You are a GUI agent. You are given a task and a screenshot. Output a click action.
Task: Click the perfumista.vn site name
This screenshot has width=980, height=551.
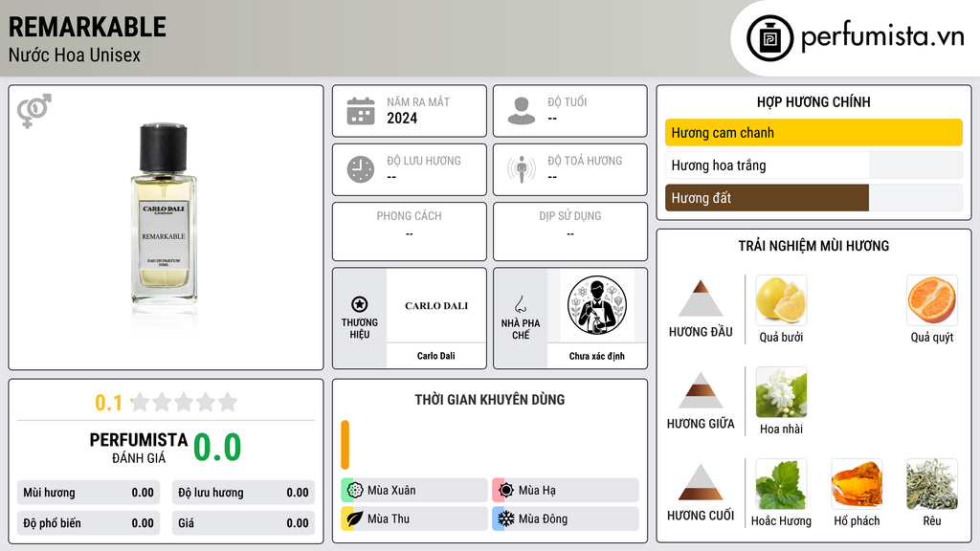[882, 36]
